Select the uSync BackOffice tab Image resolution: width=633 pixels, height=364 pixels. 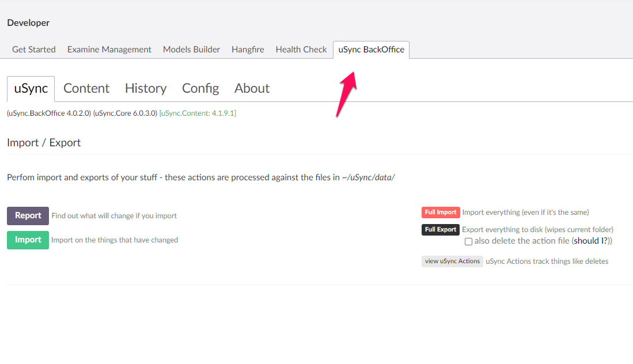[x=372, y=50]
